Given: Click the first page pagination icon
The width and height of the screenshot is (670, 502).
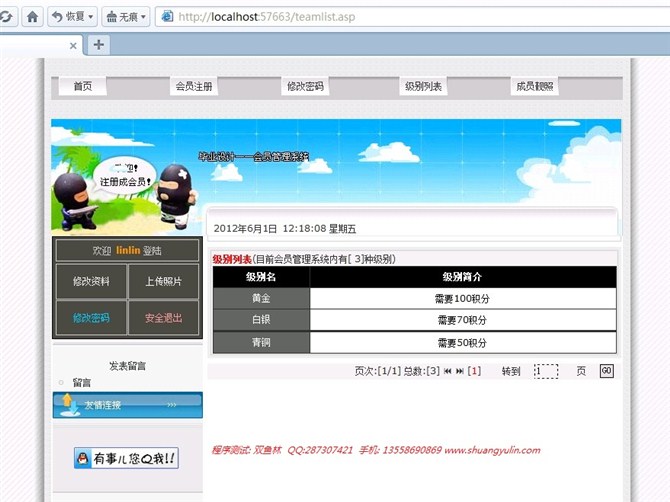Looking at the screenshot, I should [447, 371].
